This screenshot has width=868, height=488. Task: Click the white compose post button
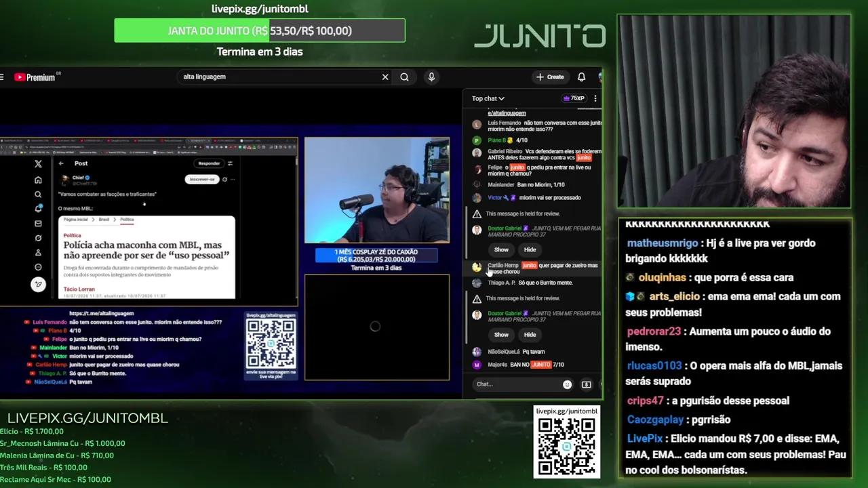(x=38, y=285)
